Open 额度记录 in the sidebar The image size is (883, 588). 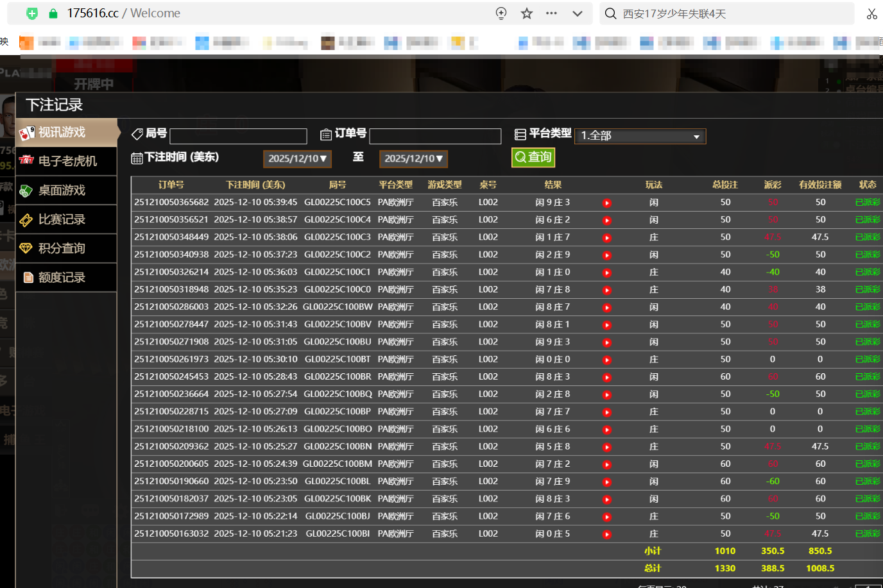point(66,278)
